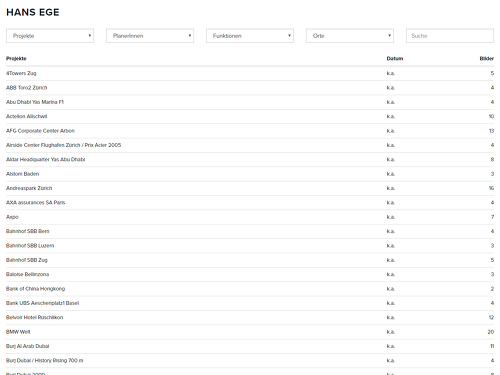Click image count 11 for Burj Al Arab
The width and height of the screenshot is (500, 375).
click(x=492, y=346)
